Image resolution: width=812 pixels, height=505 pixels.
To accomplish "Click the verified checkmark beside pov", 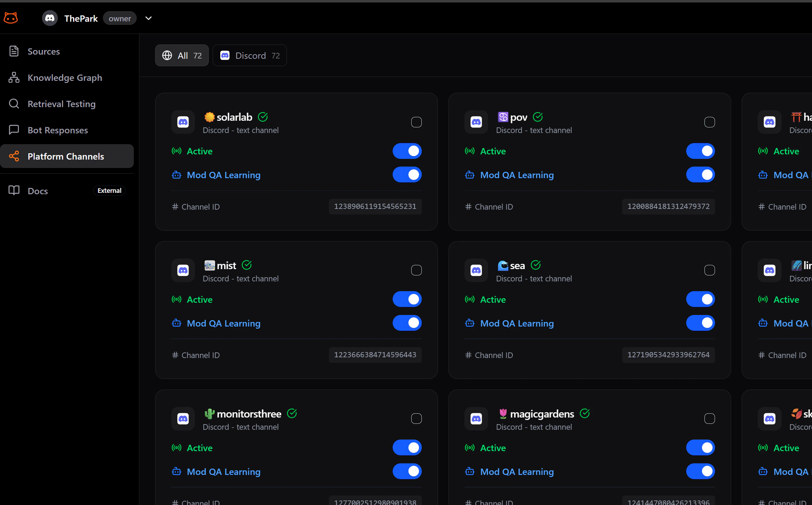I will click(538, 117).
